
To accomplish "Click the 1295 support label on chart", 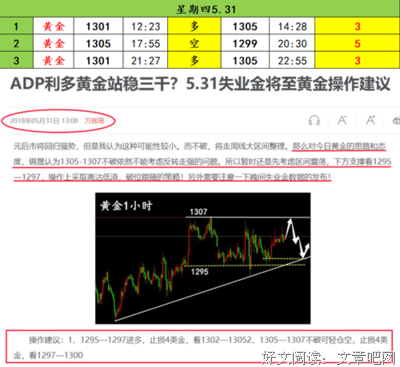I will tap(199, 272).
